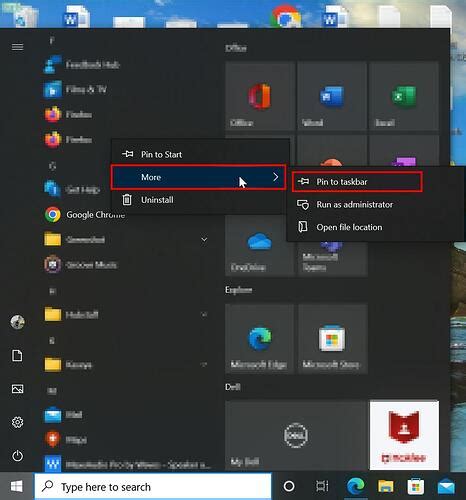Open Groove Music app
Image resolution: width=466 pixels, height=500 pixels.
point(81,265)
